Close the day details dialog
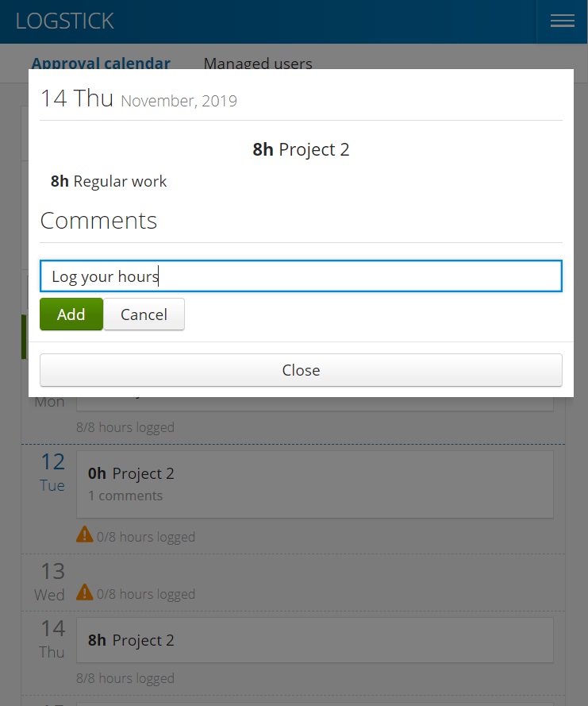This screenshot has width=588, height=706. pyautogui.click(x=301, y=370)
